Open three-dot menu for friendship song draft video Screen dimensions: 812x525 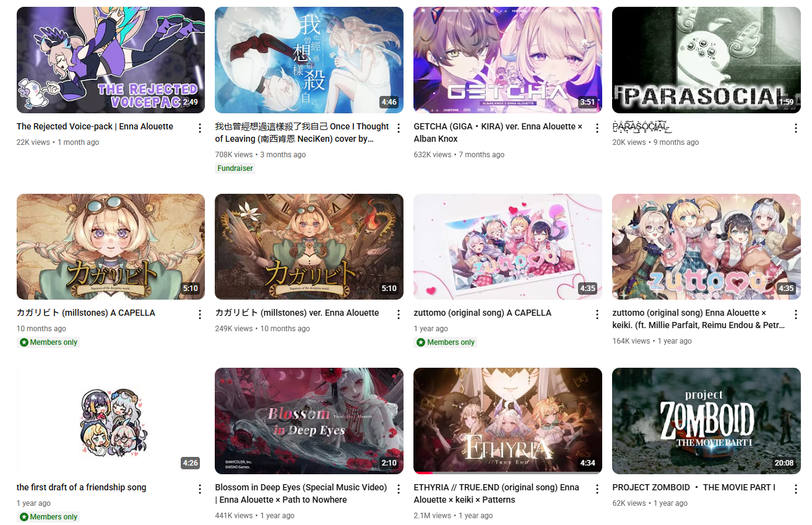pyautogui.click(x=200, y=489)
